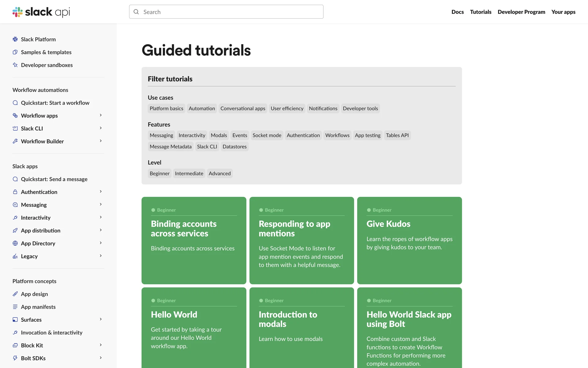
Task: Click the Developer sandboxes icon
Action: (x=15, y=65)
